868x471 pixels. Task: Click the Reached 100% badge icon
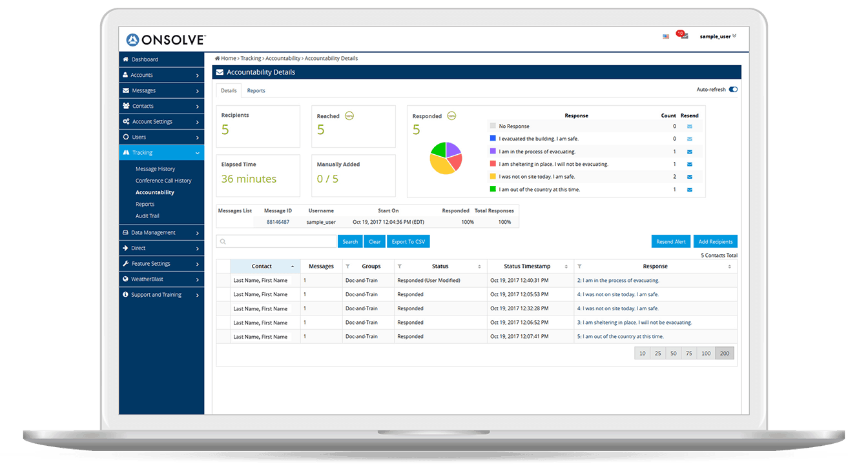349,116
